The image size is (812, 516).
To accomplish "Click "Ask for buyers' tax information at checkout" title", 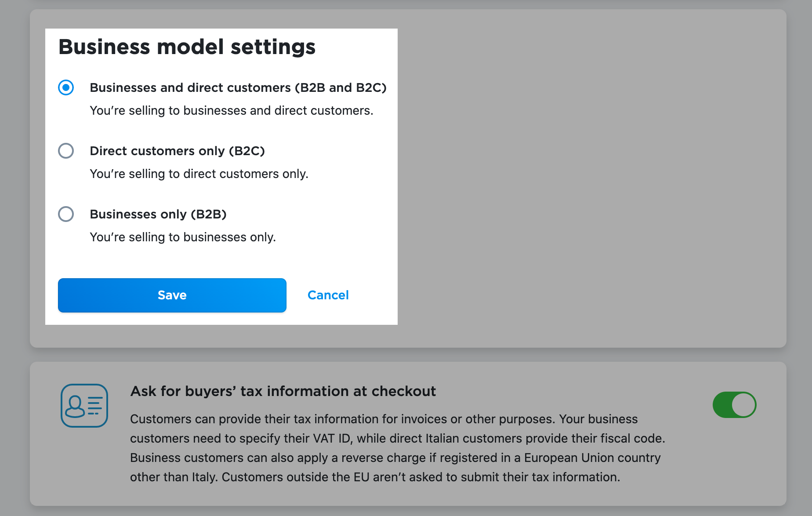I will [283, 391].
